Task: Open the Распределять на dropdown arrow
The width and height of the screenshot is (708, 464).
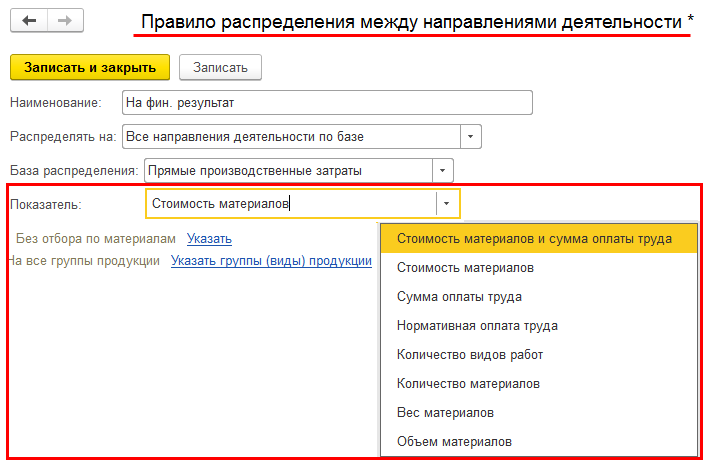Action: [470, 136]
